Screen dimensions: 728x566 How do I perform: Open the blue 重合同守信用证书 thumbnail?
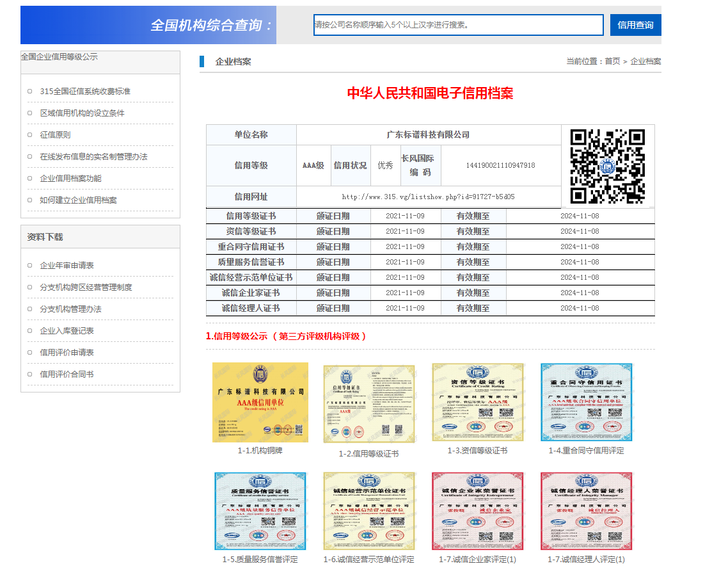pyautogui.click(x=586, y=402)
